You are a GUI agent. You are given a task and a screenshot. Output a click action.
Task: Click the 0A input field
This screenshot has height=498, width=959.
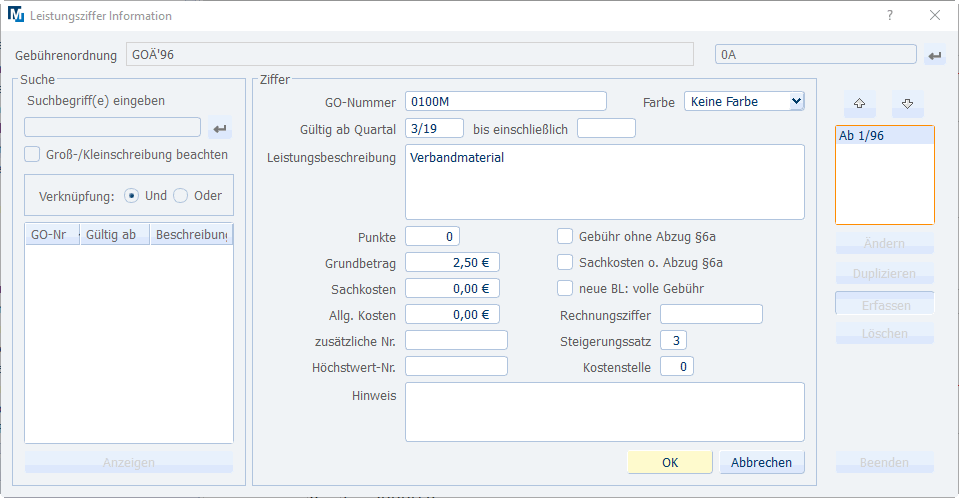click(x=815, y=54)
